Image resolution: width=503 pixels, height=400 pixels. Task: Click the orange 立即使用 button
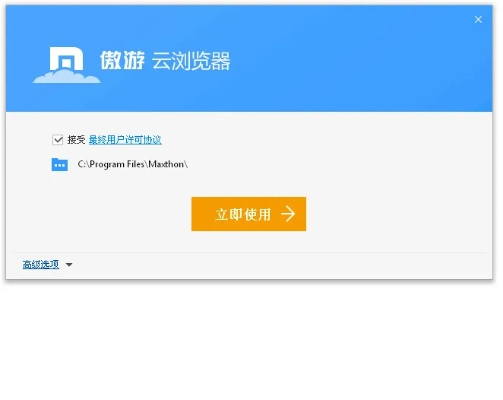[249, 214]
